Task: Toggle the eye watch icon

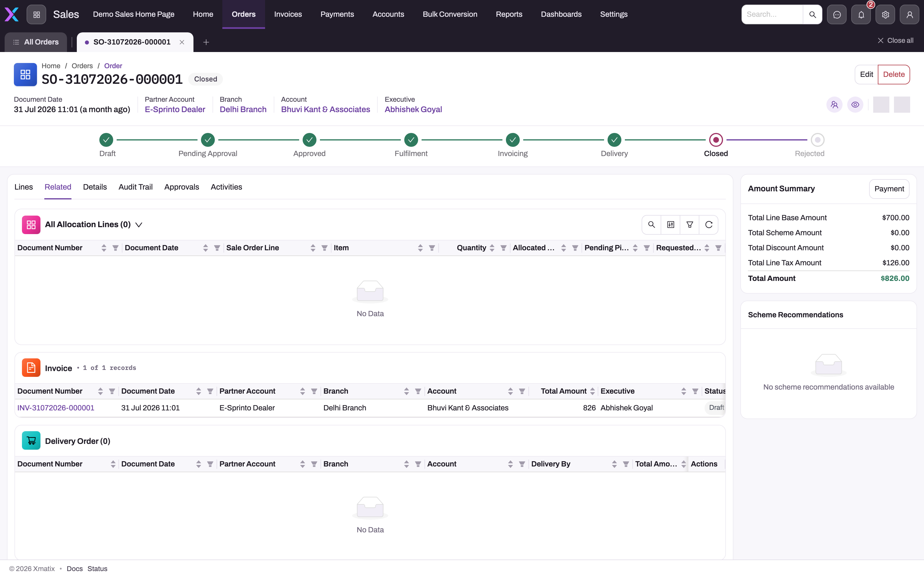Action: pyautogui.click(x=855, y=104)
